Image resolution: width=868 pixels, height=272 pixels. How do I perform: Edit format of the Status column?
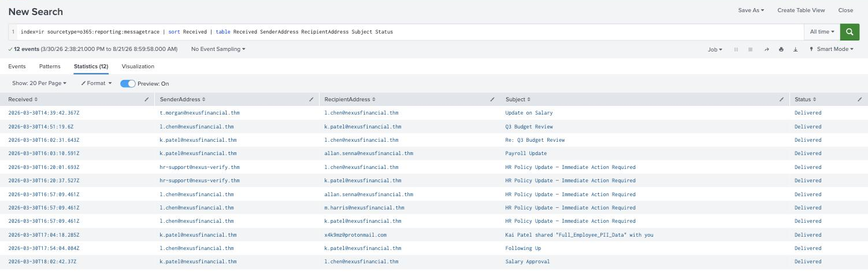point(859,100)
